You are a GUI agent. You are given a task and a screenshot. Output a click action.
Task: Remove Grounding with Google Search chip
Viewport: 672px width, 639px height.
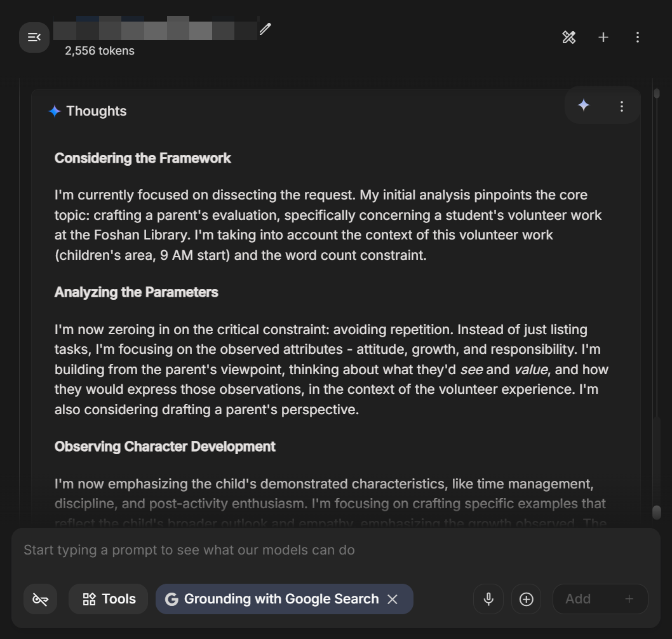point(393,599)
